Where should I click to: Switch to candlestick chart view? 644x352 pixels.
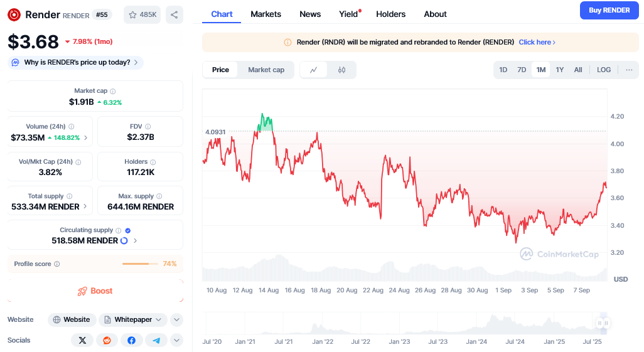click(341, 70)
